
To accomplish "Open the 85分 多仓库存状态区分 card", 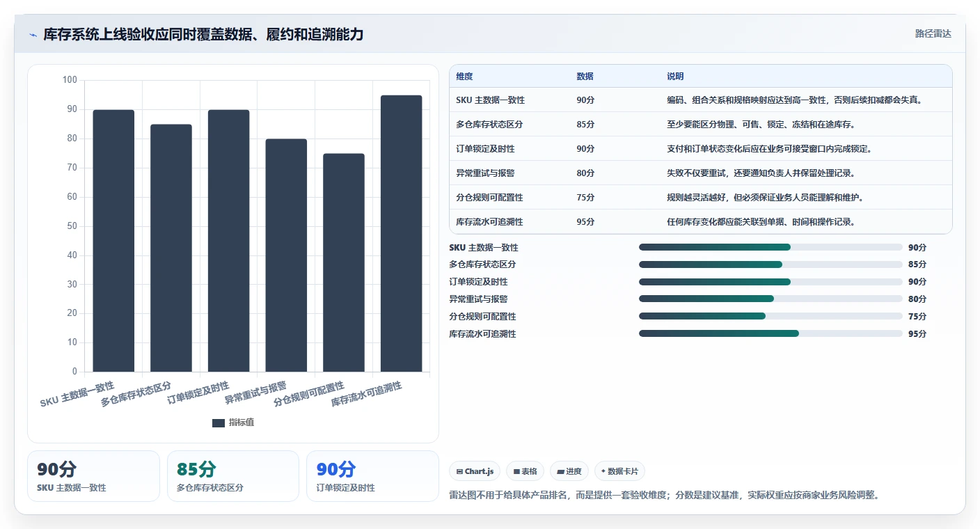I will click(233, 476).
